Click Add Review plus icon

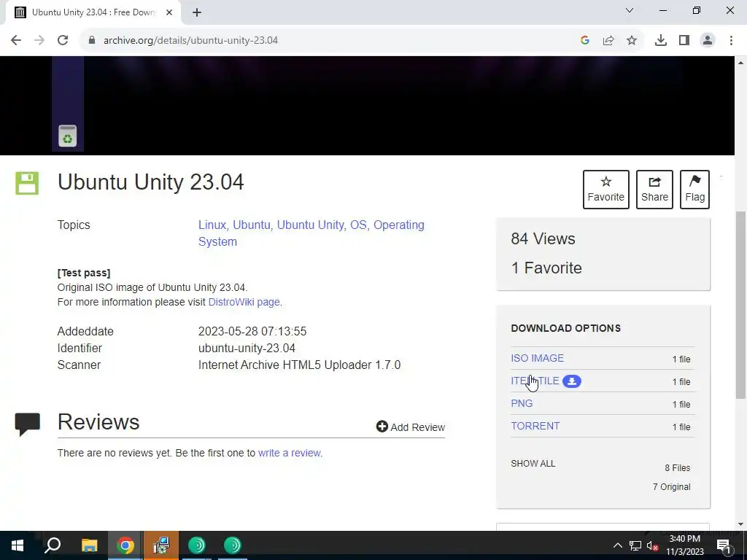(x=382, y=426)
